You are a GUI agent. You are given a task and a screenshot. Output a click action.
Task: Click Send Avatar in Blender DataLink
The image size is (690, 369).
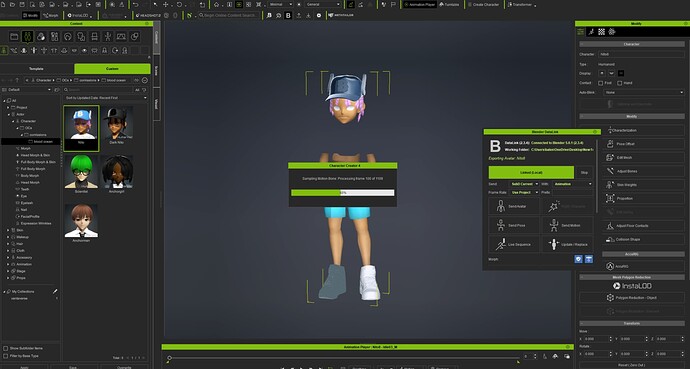(x=514, y=206)
